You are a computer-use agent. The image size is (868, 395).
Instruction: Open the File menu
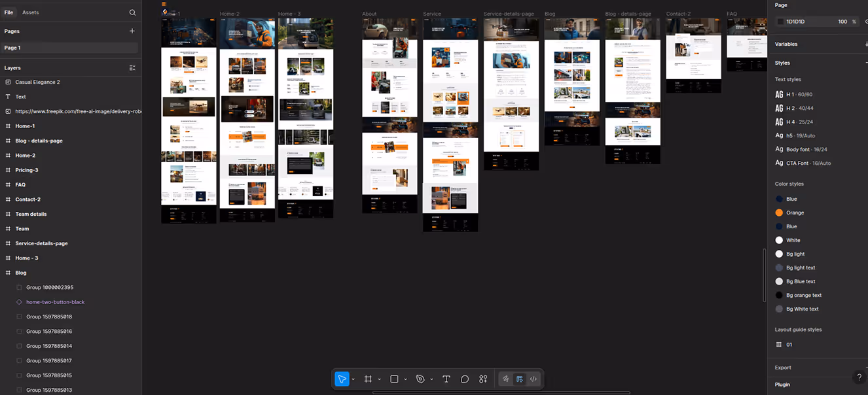pyautogui.click(x=9, y=12)
